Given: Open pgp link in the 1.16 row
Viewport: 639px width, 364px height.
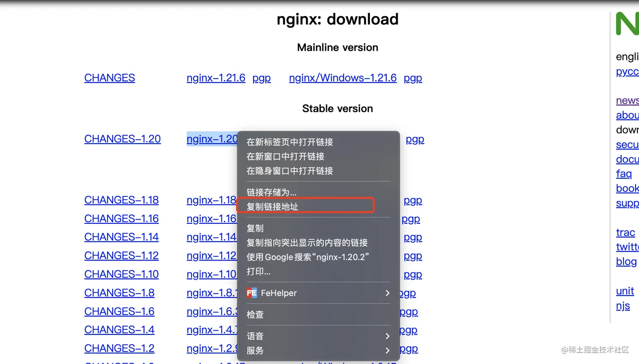Looking at the screenshot, I should [411, 219].
